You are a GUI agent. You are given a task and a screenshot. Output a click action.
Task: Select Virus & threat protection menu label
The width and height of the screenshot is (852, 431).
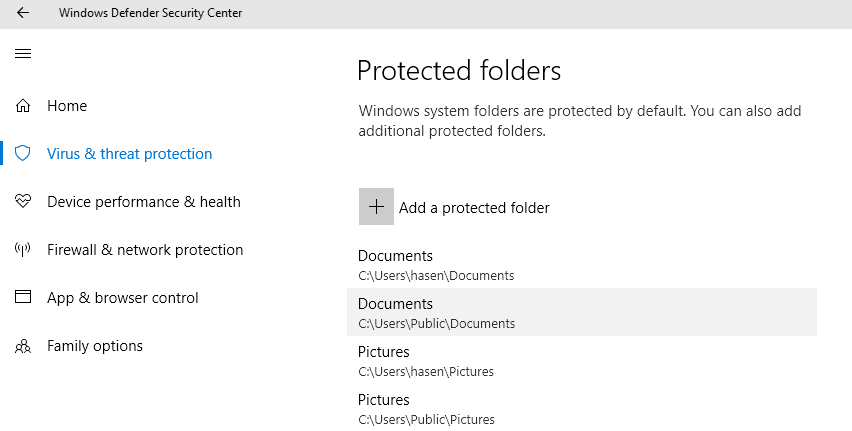pos(130,154)
